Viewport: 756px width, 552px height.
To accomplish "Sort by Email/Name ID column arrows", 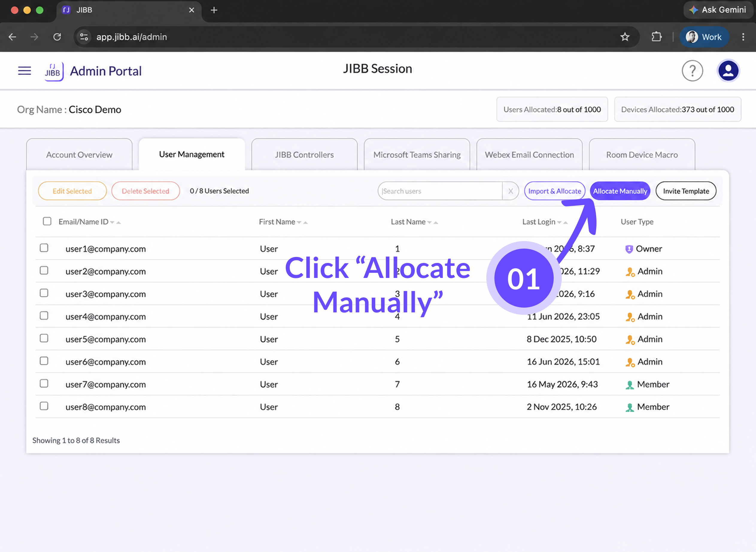I will 115,222.
